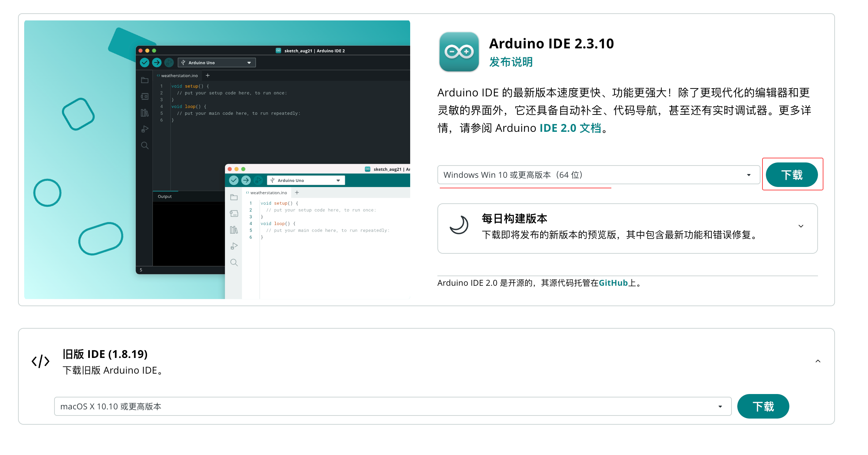The width and height of the screenshot is (868, 455).
Task: Click Debug icon in light IDE toolbar
Action: tap(258, 180)
